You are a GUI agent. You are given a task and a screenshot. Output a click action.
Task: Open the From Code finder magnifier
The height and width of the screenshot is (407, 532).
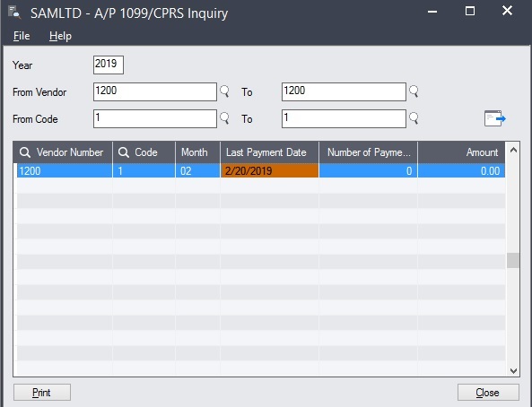tap(224, 118)
